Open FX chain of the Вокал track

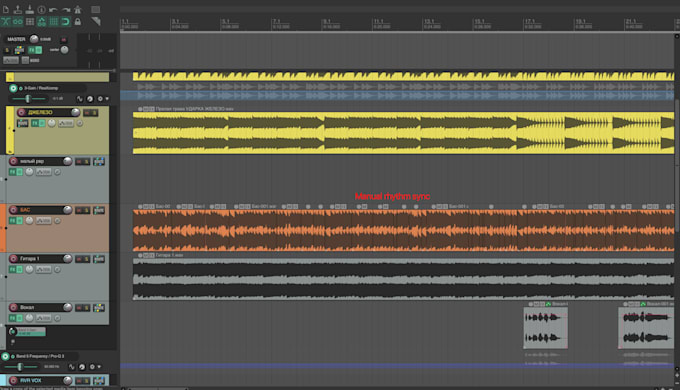[13, 318]
